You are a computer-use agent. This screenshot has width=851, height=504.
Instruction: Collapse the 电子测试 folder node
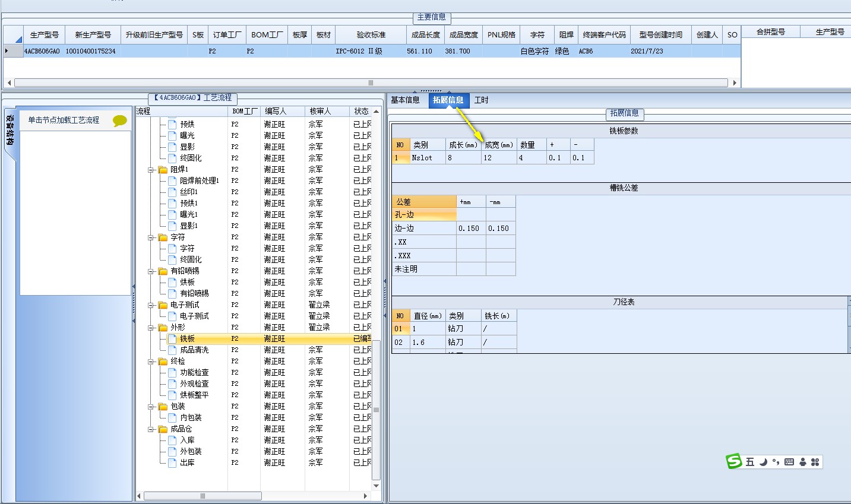[x=151, y=305]
